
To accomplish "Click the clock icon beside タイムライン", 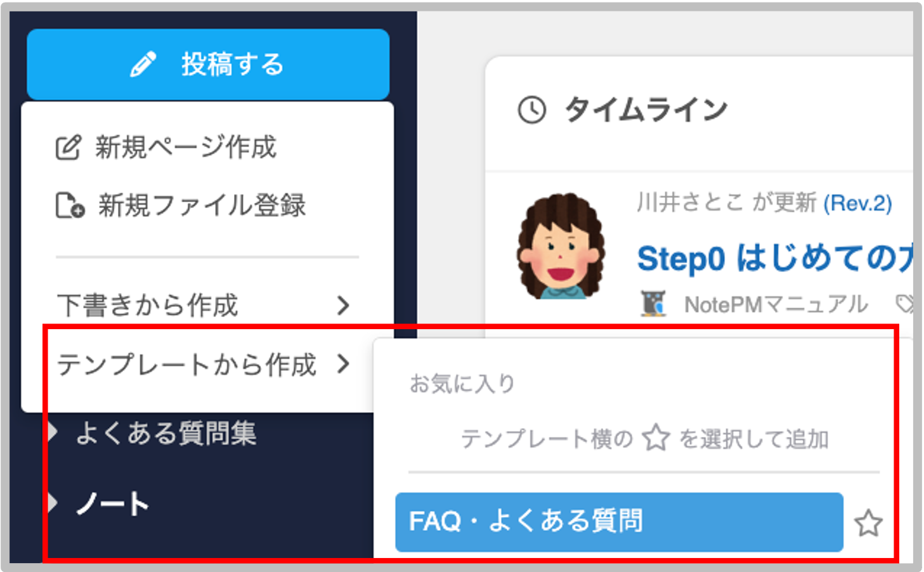I will click(x=533, y=108).
